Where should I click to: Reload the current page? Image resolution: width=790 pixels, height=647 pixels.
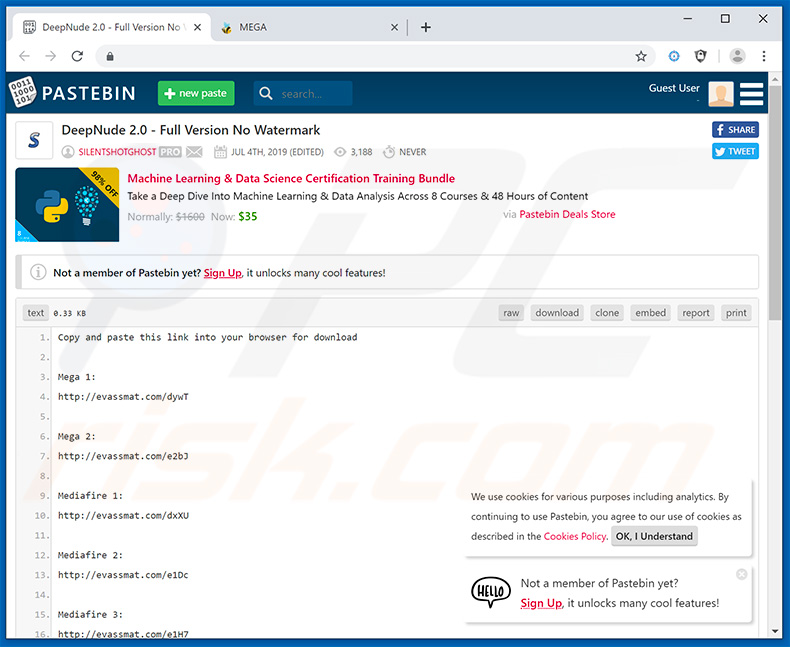[77, 56]
